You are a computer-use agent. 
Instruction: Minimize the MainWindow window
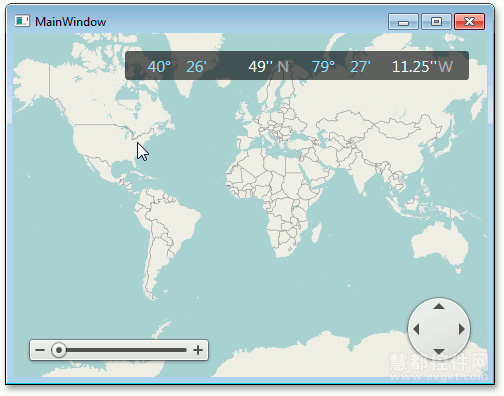[x=403, y=22]
